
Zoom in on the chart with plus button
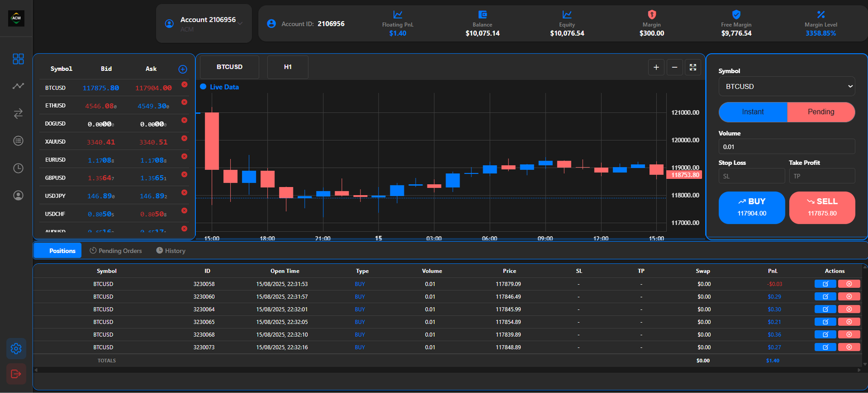[656, 67]
